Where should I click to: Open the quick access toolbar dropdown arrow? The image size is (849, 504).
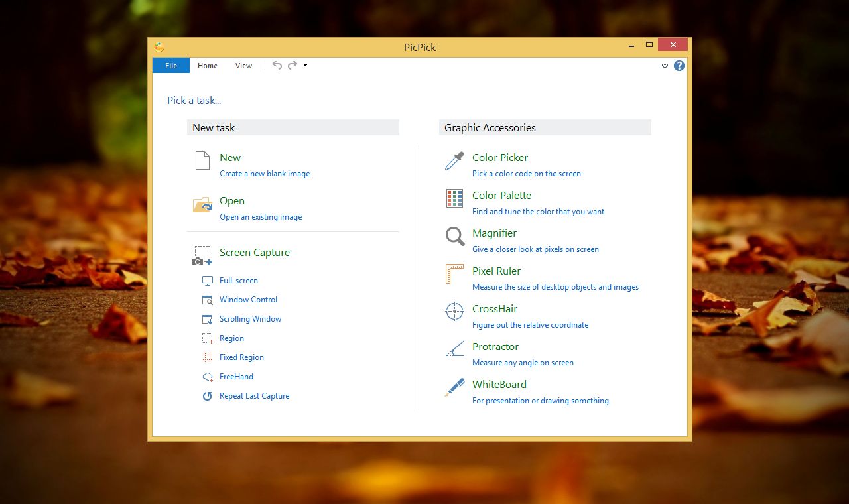pyautogui.click(x=305, y=66)
